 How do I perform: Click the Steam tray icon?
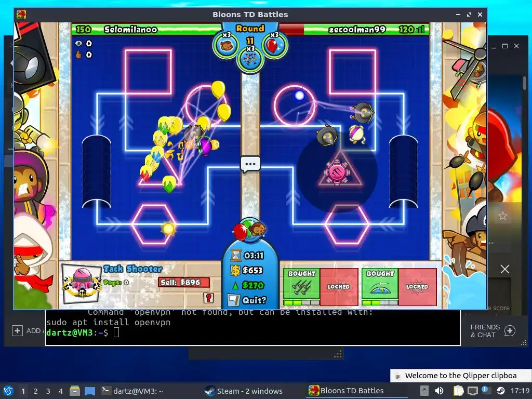click(500, 391)
